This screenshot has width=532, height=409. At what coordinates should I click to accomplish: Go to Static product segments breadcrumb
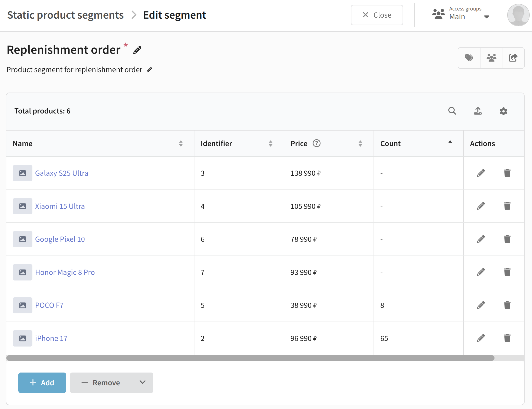coord(65,15)
